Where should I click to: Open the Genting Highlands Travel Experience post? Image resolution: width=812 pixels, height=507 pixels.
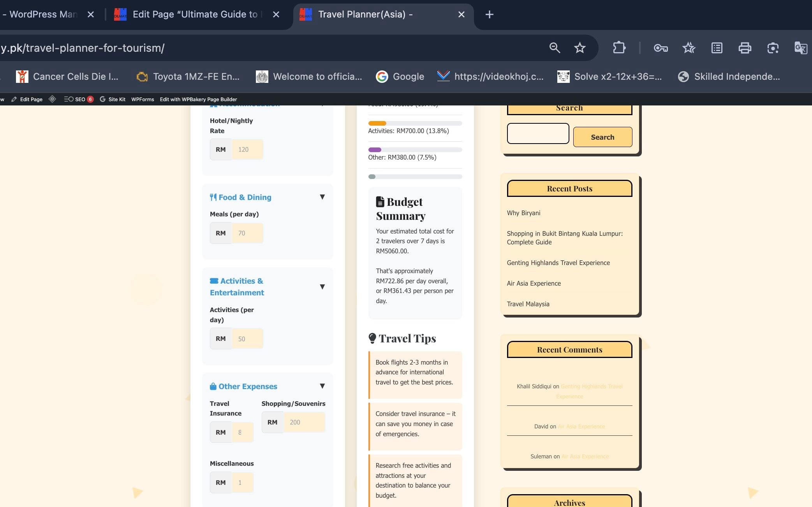(558, 263)
